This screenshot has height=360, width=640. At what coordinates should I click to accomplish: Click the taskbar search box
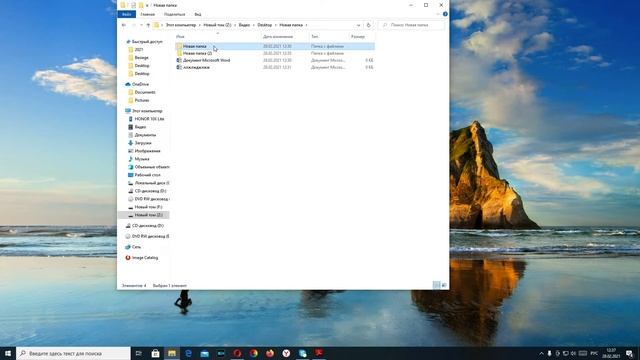click(73, 353)
